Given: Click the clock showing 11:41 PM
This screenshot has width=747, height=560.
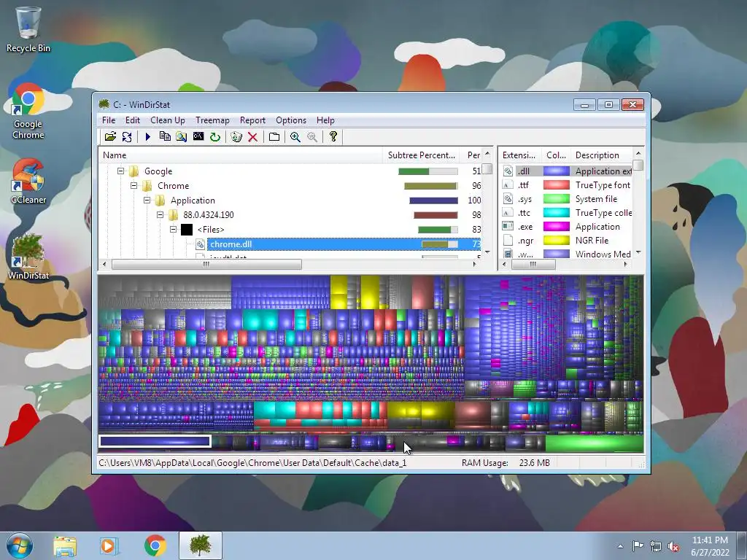Looking at the screenshot, I should coord(710,540).
